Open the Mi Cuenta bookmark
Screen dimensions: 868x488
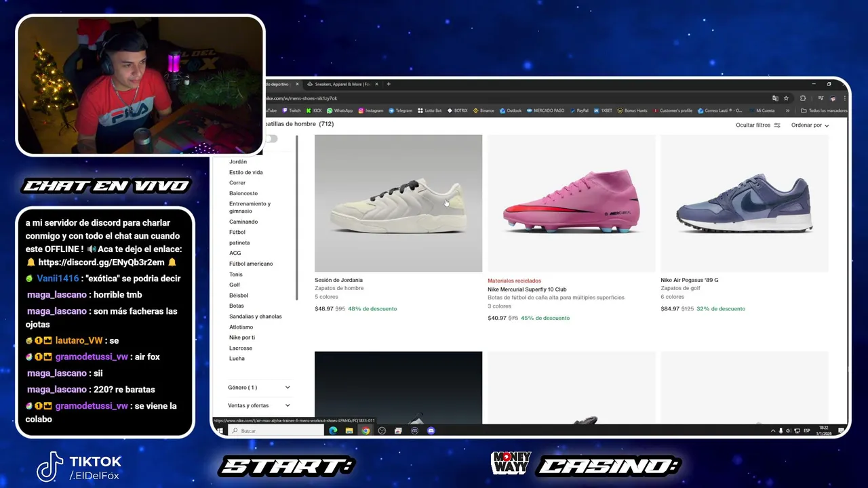(x=761, y=110)
